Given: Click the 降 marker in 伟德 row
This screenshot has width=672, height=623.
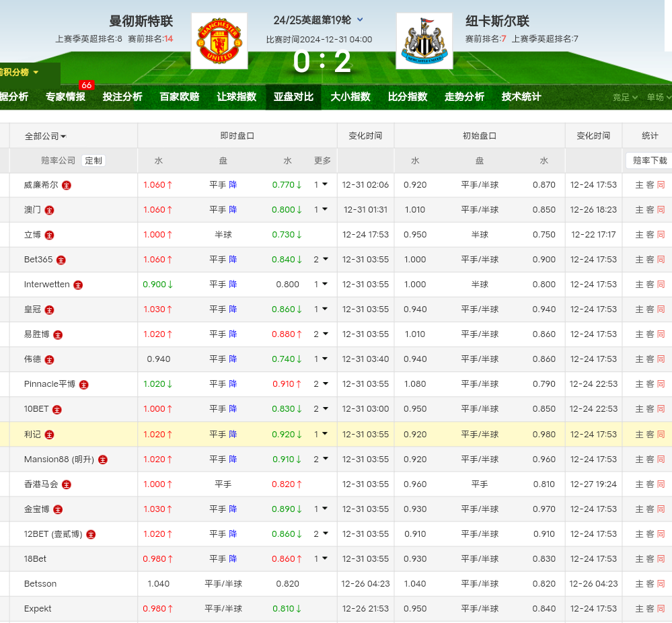Looking at the screenshot, I should pyautogui.click(x=233, y=359).
